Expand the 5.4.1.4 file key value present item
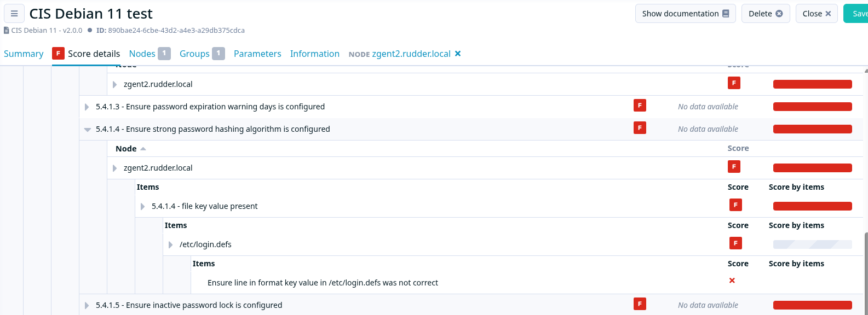 (x=142, y=207)
